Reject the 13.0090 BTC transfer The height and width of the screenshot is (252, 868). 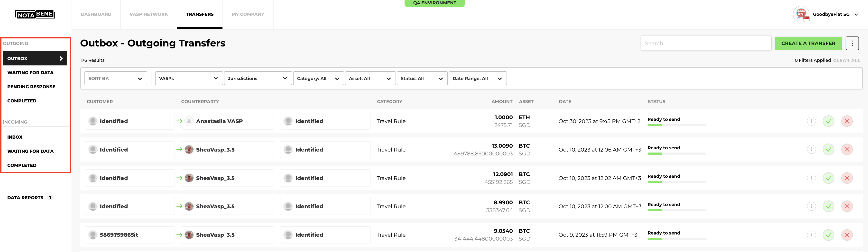click(847, 149)
